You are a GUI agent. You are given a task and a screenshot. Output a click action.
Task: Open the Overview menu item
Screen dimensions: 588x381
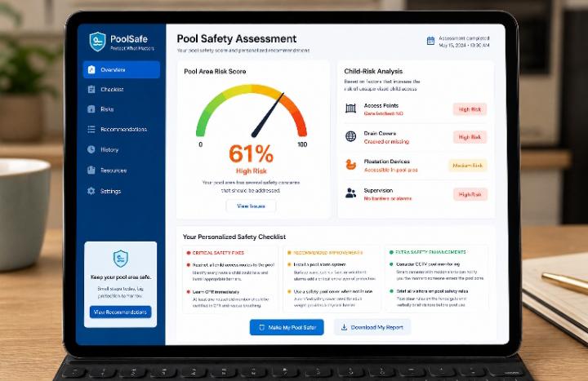pos(121,69)
